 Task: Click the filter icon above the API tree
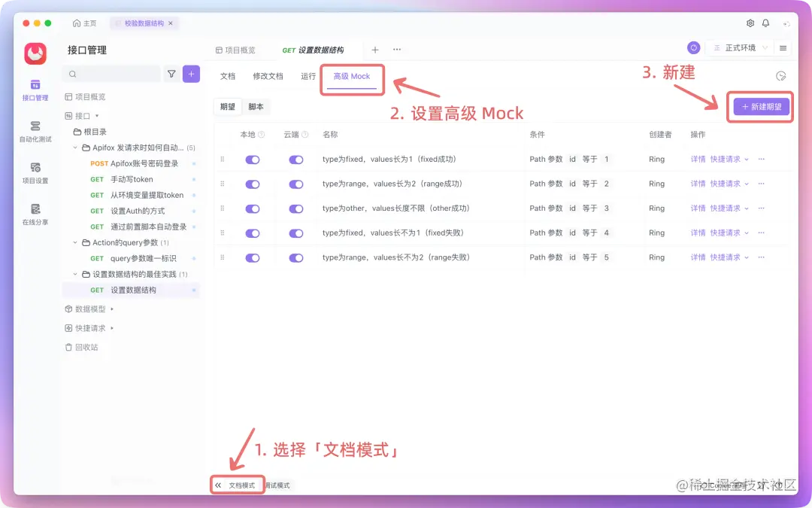click(171, 73)
